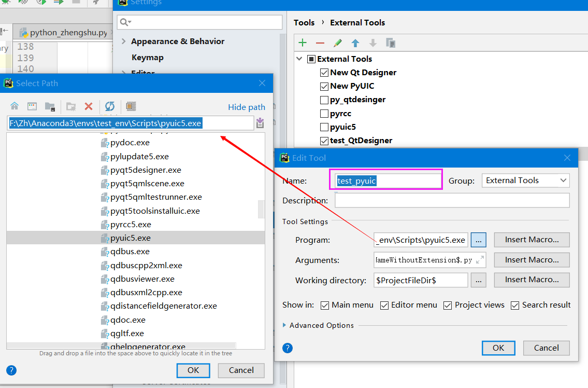Uncheck Project views in Show in

448,306
